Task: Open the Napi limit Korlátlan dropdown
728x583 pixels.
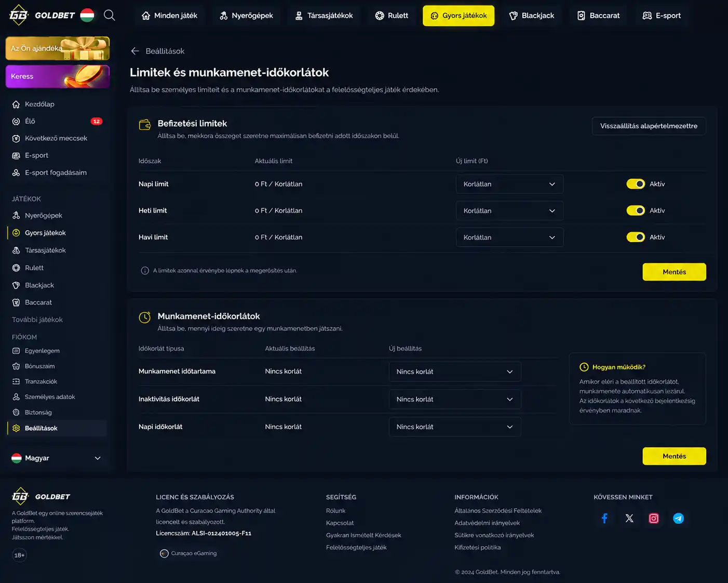Action: click(509, 184)
